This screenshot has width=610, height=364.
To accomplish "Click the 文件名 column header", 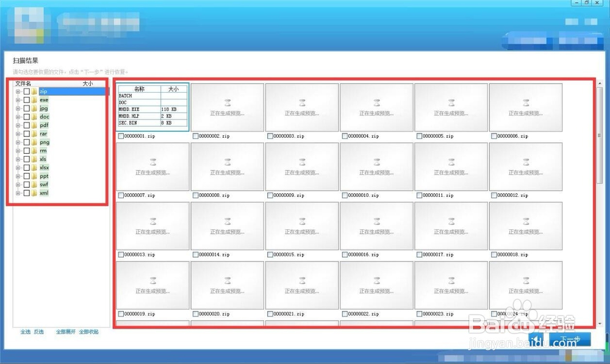I will 23,83.
